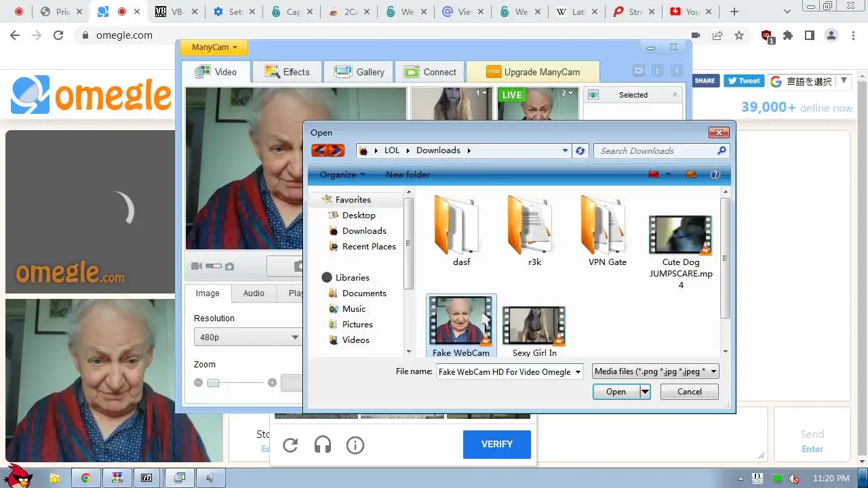
Task: Toggle the video/photo mode switch in ManyCam
Action: [x=214, y=266]
